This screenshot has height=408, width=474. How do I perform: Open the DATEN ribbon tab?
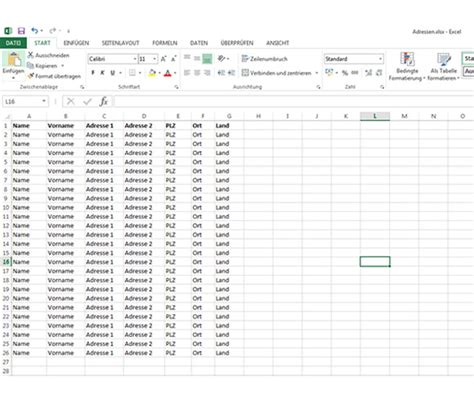pos(199,43)
